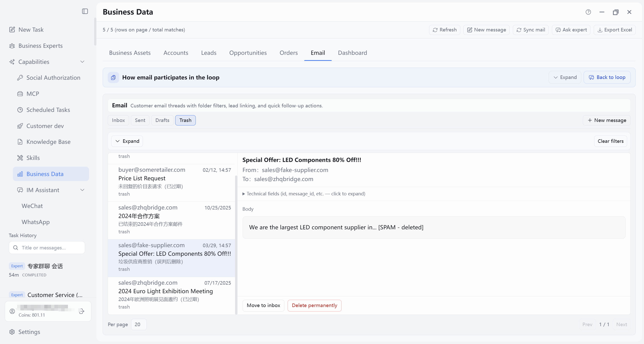Click Delete permanently
The image size is (644, 344).
[314, 306]
